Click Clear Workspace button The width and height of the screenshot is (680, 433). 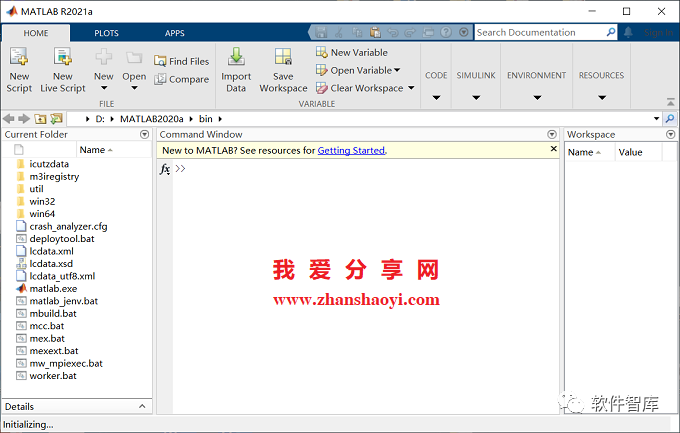click(360, 88)
